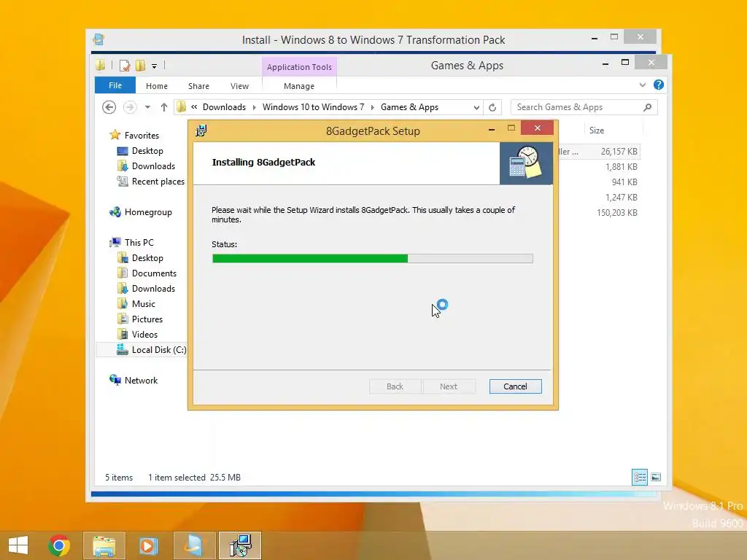Open Explorer help question mark

pos(659,85)
